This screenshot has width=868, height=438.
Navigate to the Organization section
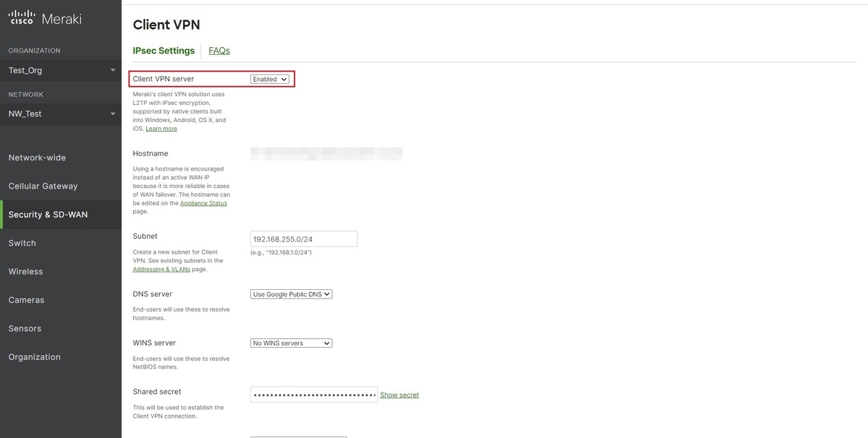35,356
